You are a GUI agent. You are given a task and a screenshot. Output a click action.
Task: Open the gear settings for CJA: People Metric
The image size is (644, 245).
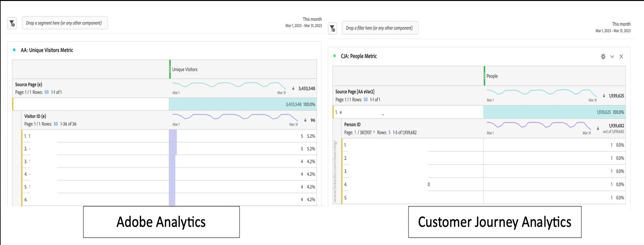[x=603, y=57]
